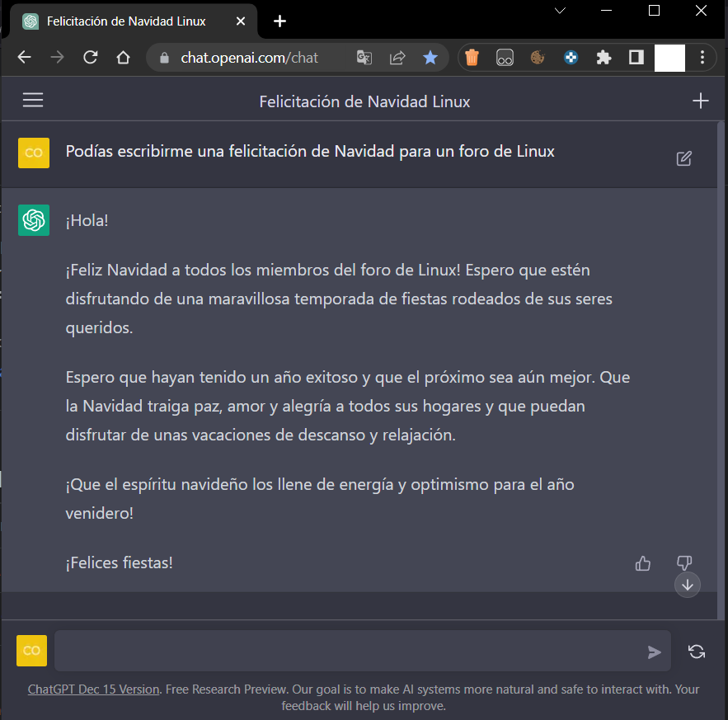Open the browser home page

click(x=123, y=58)
